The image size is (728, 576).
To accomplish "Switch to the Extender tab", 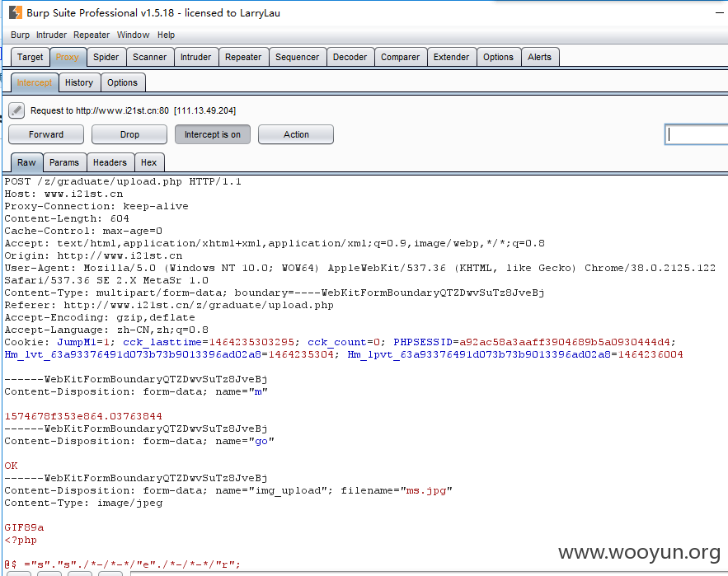I will click(x=451, y=57).
